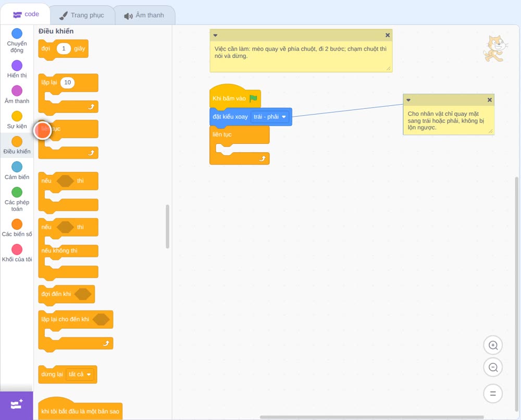Switch to the Trang phục tab

[82, 15]
